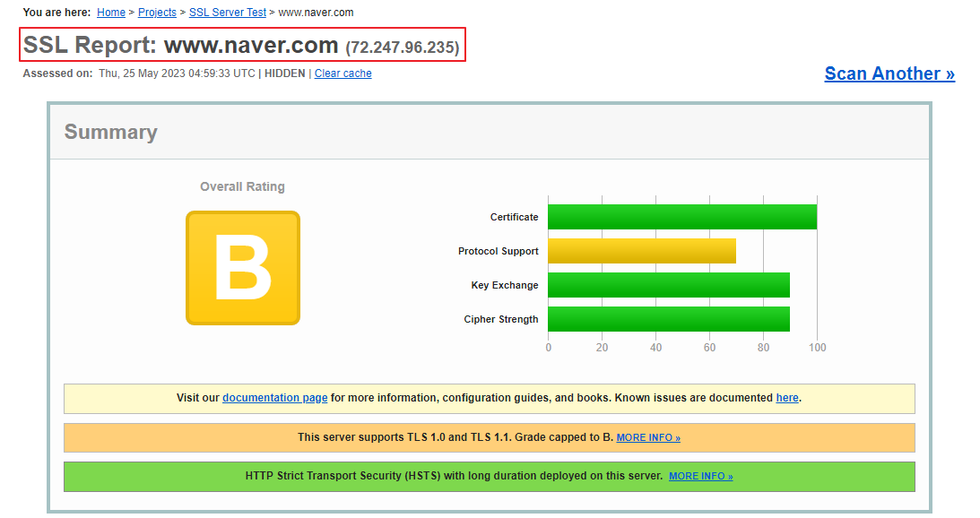Screen dimensions: 980x518
Task: Open MORE INFO link for HSTS notice
Action: click(700, 476)
